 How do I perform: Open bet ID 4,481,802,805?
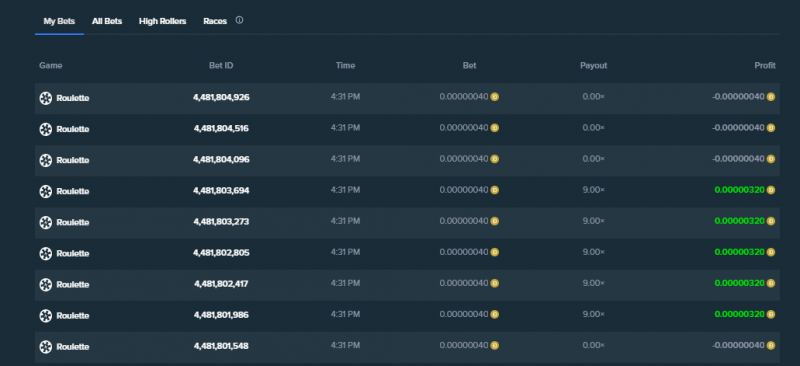click(x=221, y=253)
